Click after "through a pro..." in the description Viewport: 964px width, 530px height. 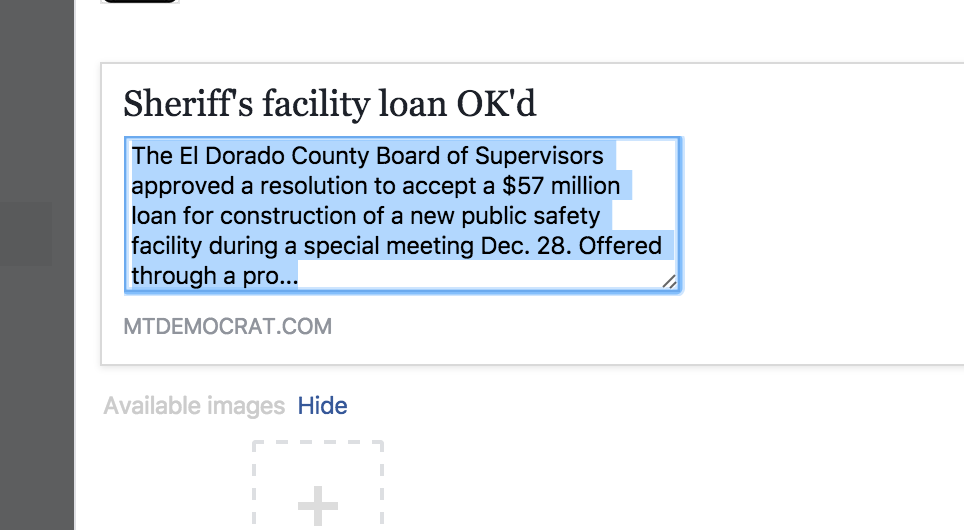pos(300,276)
